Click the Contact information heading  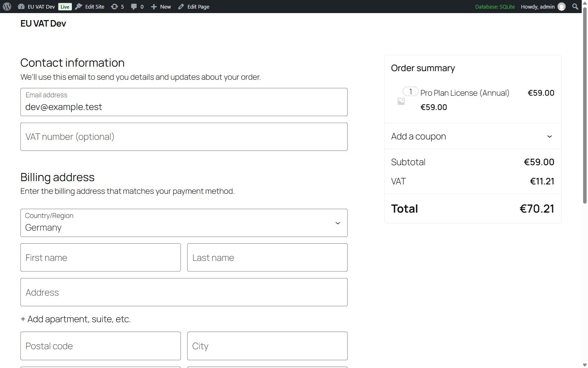click(72, 63)
